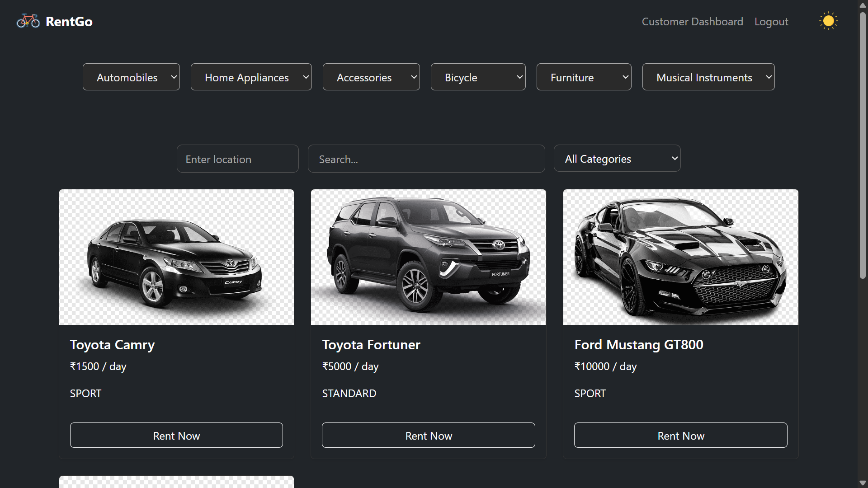Rent the Toyota Camry now
Screen dimensions: 868x488
click(x=176, y=436)
